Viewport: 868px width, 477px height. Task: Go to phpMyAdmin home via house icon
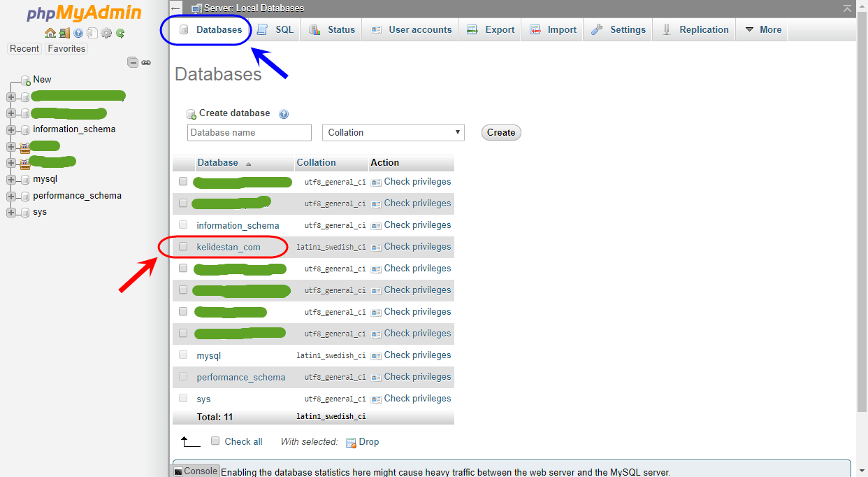pos(50,33)
